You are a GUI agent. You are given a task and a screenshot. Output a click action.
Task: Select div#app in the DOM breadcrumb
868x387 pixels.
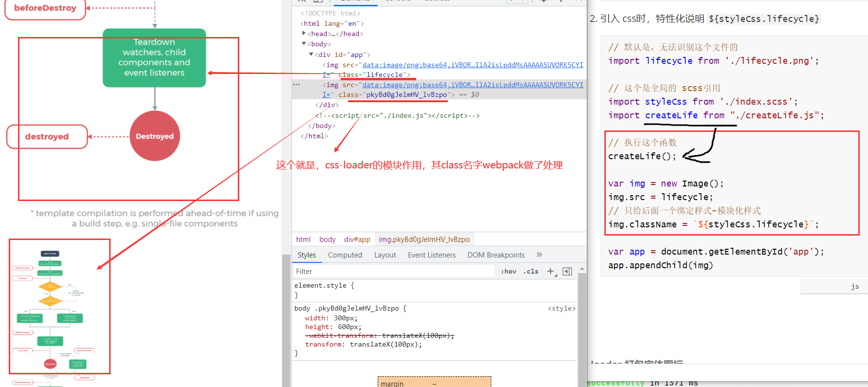[357, 240]
